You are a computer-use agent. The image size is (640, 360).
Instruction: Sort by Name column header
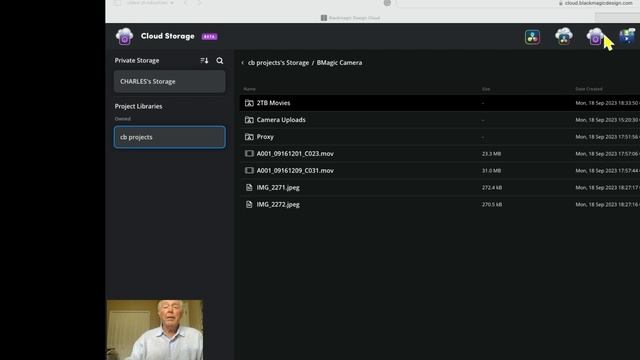[249, 89]
